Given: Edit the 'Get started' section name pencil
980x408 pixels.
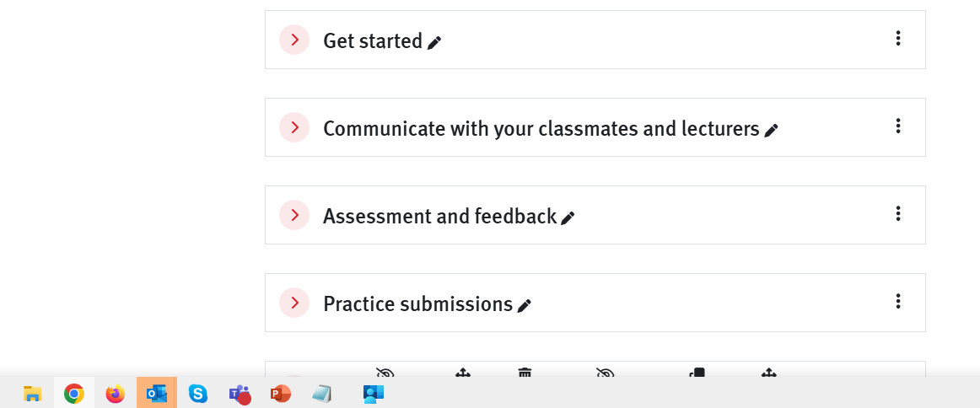Looking at the screenshot, I should pos(434,42).
